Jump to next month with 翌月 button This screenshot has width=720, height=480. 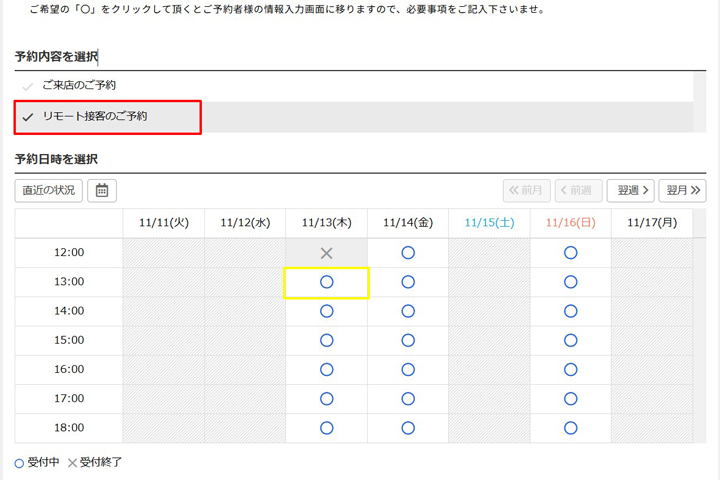(x=682, y=190)
